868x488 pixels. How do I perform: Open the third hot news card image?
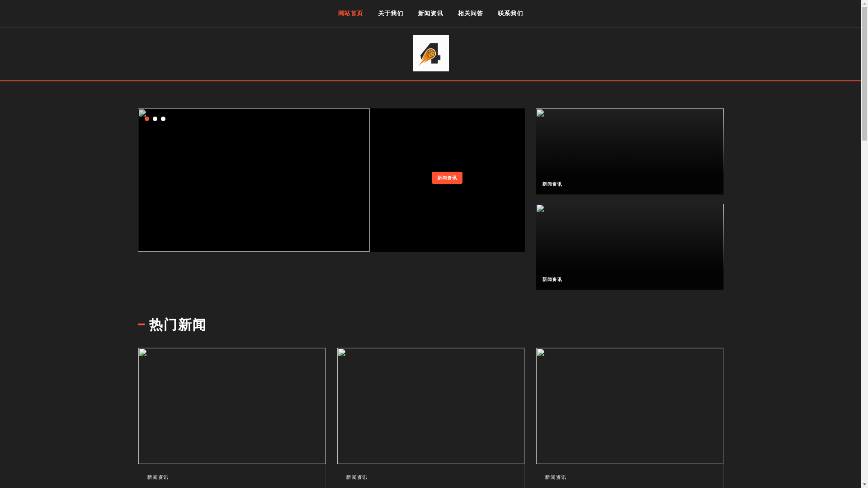(x=629, y=406)
